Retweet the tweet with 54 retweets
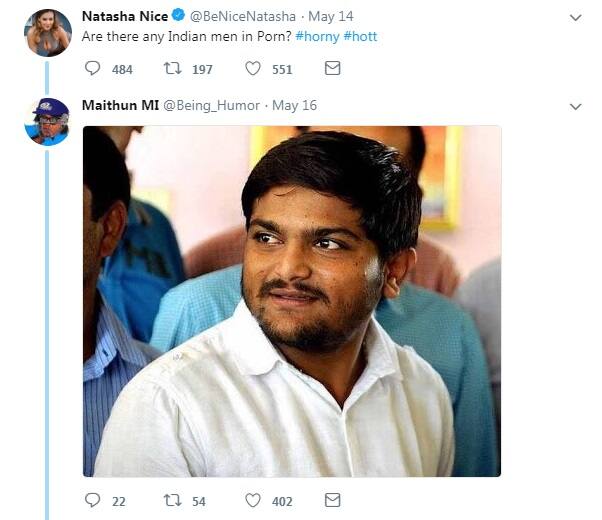 [174, 500]
